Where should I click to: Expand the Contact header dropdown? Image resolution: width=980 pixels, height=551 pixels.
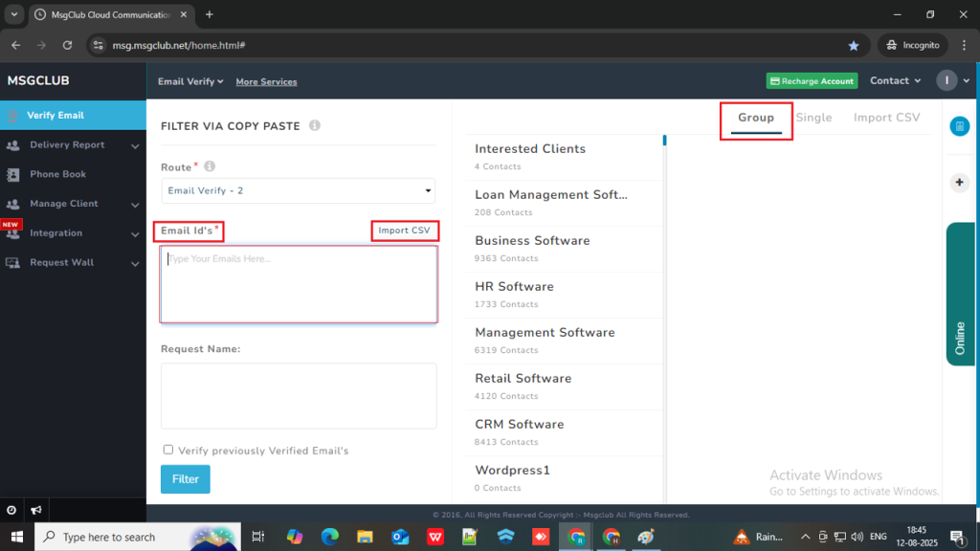[x=895, y=80]
